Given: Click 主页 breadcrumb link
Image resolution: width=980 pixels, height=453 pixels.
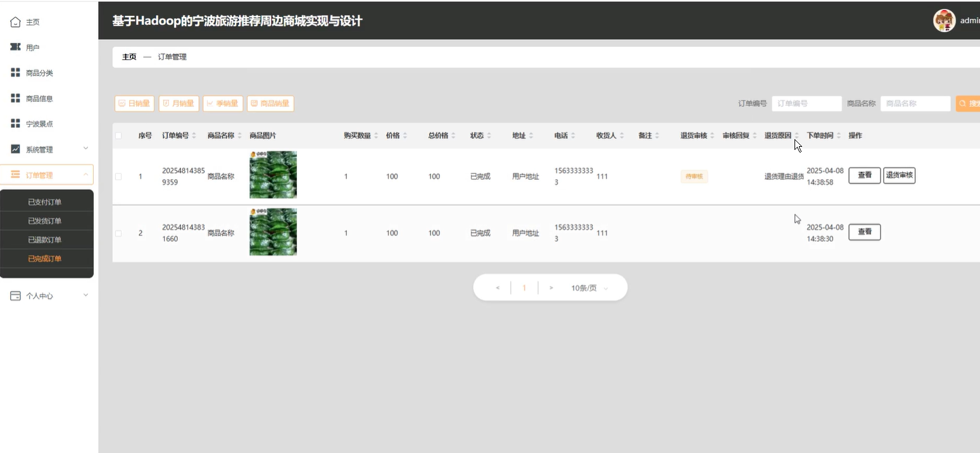Looking at the screenshot, I should tap(129, 57).
